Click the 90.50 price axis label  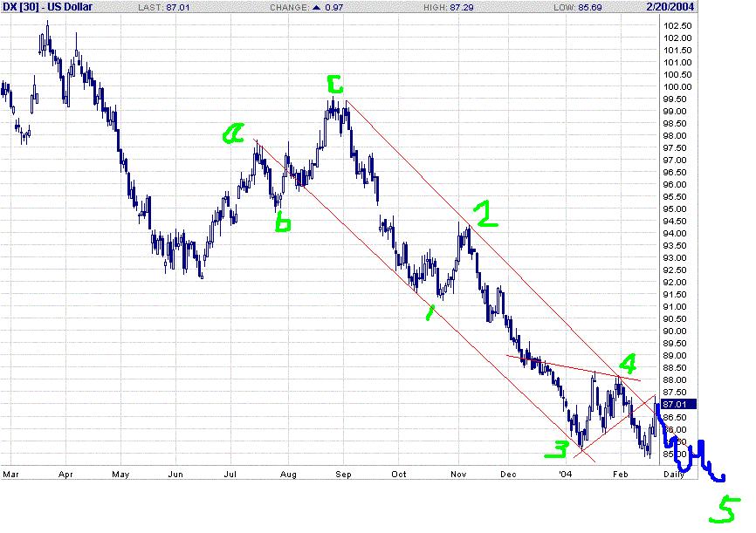click(675, 318)
